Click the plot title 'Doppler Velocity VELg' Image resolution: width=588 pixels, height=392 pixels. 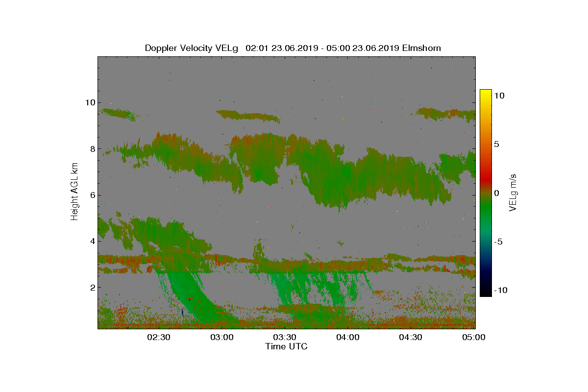pos(192,48)
